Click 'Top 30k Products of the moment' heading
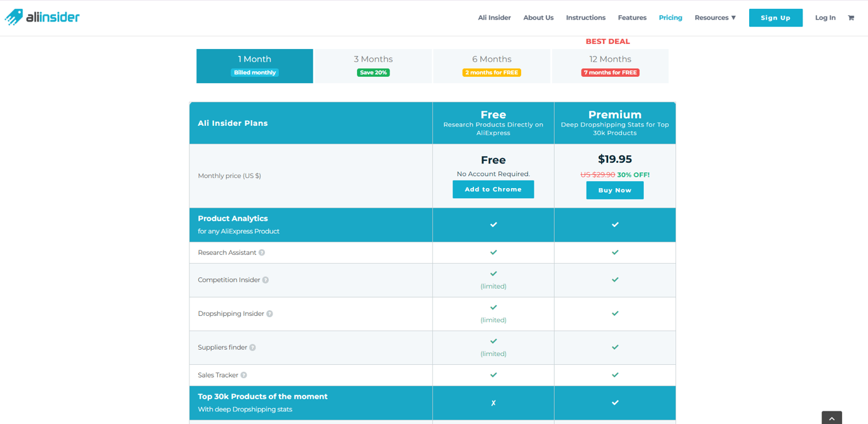This screenshot has height=424, width=868. (262, 397)
